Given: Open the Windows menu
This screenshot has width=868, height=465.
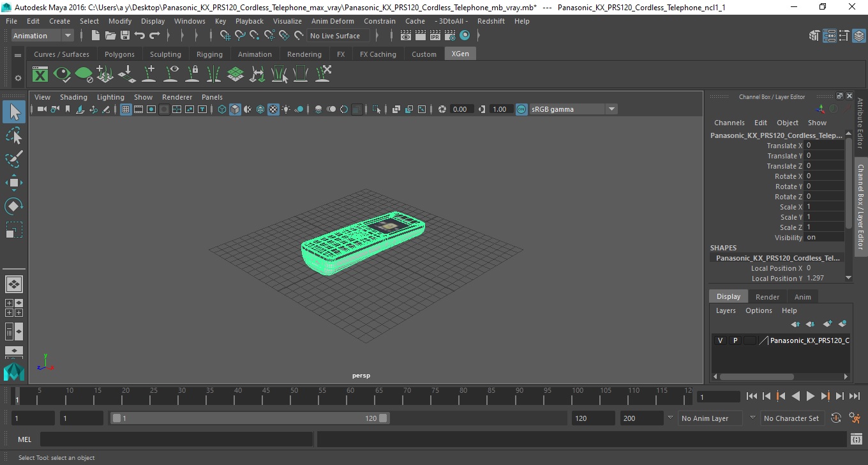Looking at the screenshot, I should click(190, 21).
